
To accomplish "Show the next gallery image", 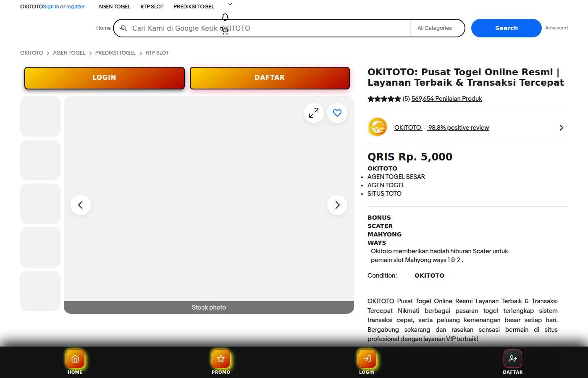I will (337, 205).
